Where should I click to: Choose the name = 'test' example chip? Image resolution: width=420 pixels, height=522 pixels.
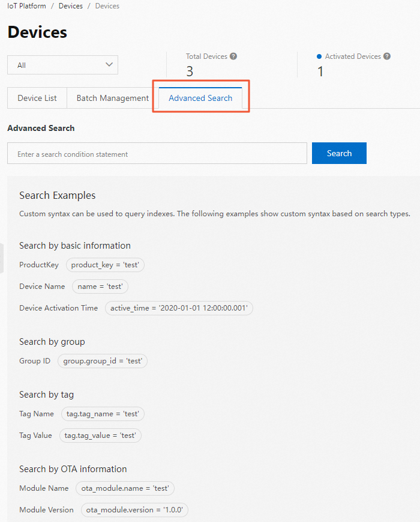[x=100, y=287]
